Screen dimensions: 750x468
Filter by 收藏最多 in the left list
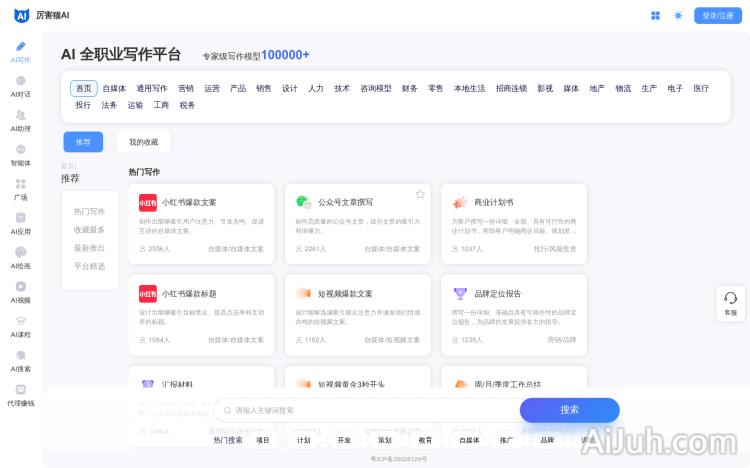pyautogui.click(x=89, y=230)
